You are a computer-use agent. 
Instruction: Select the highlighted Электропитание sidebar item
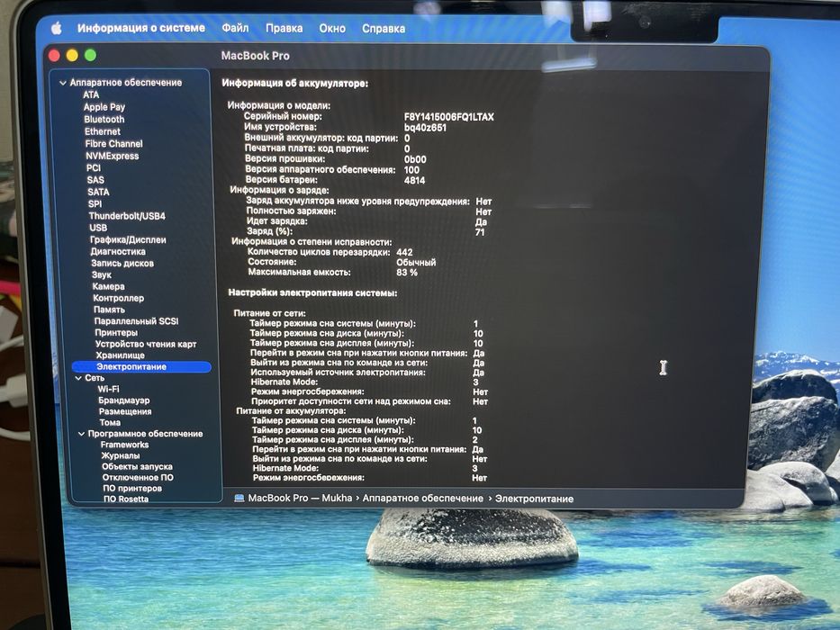coord(141,367)
